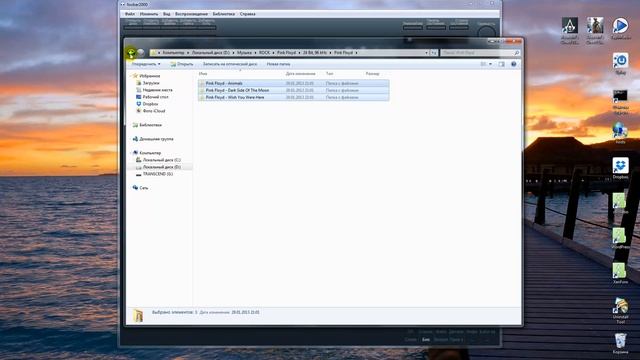Open Воспроизведение menu in foobar2000
The image size is (640, 360).
(x=191, y=14)
